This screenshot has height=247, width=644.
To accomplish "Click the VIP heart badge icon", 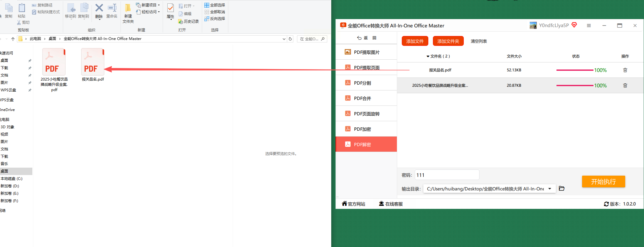I will pos(574,25).
